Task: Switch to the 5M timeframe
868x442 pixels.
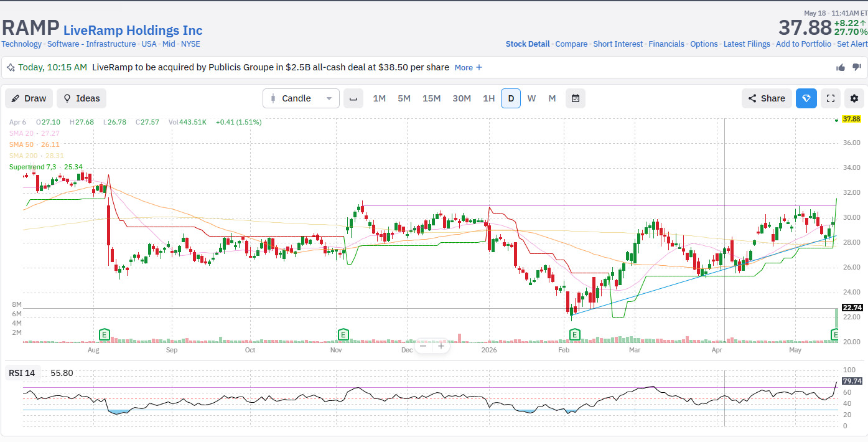Action: point(404,98)
